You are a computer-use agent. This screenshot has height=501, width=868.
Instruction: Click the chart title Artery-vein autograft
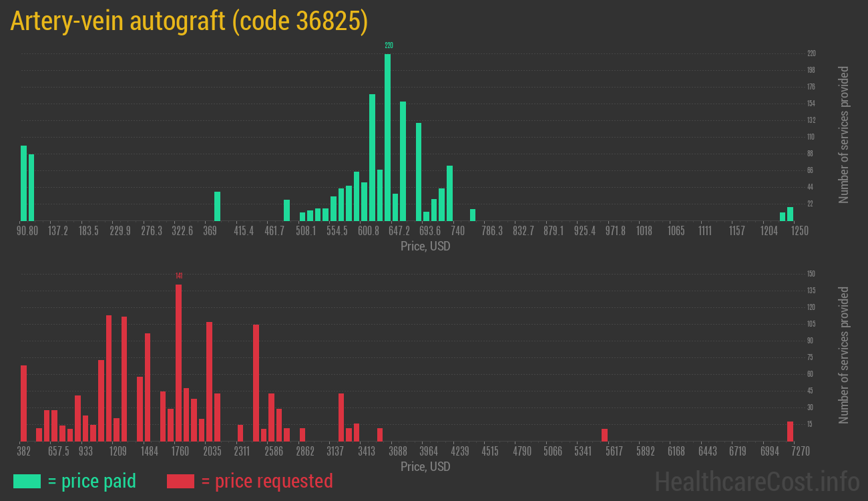click(189, 21)
